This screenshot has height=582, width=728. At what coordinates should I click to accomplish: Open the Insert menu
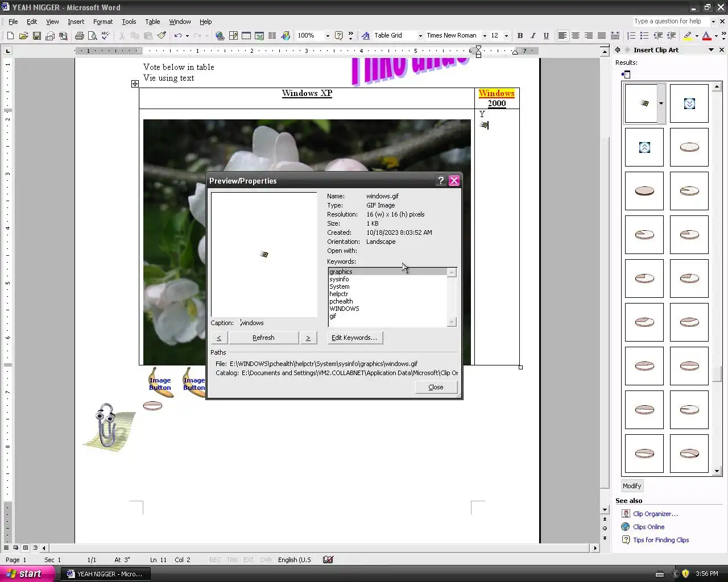click(76, 22)
